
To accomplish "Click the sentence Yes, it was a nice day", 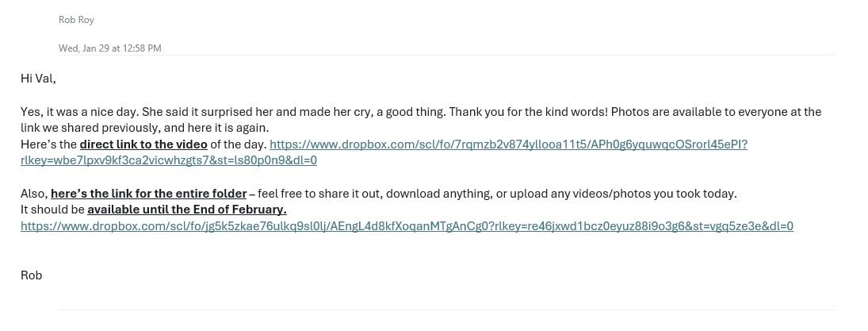I will point(80,112).
